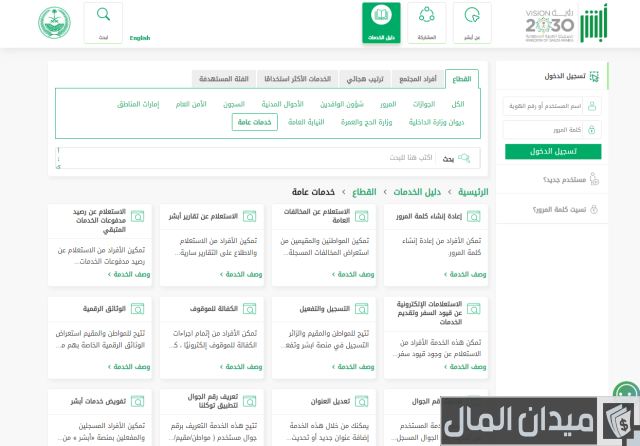Select the ترتيب هجائي alphabetical tab
The image size is (640, 446).
click(x=365, y=79)
